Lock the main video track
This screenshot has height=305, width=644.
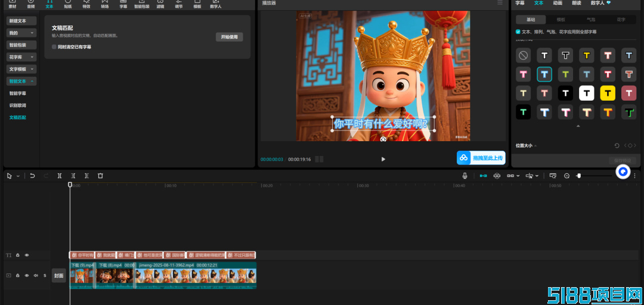click(x=18, y=275)
